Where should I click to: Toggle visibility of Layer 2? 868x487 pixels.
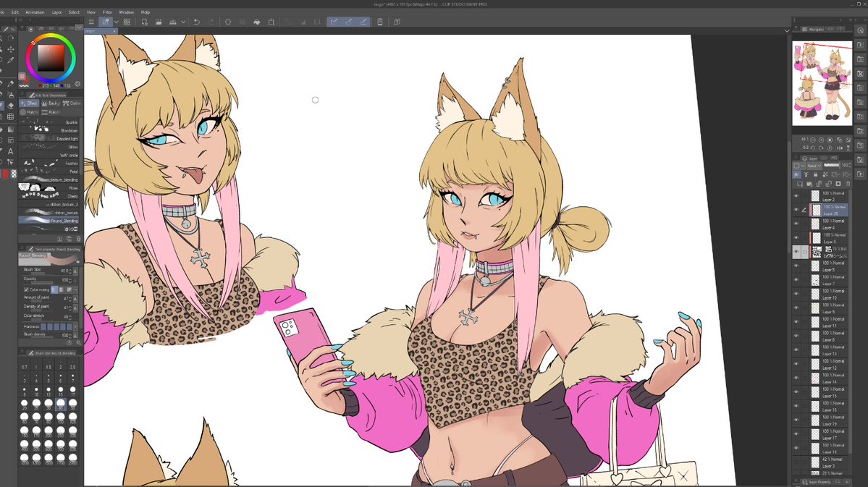pos(796,196)
